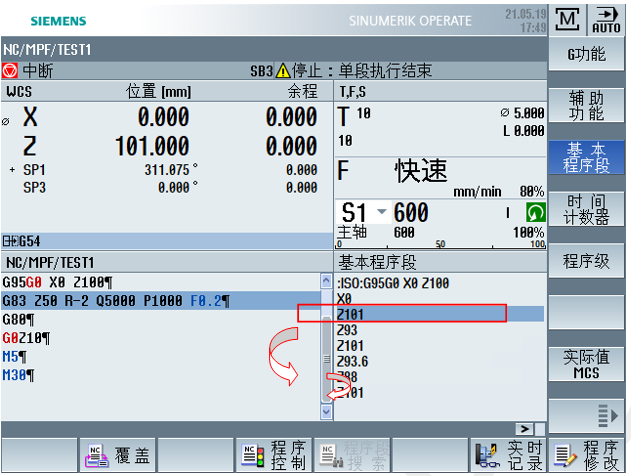This screenshot has height=476, width=631.
Task: Click the diameter symbol next to X axis
Action: tap(6, 122)
